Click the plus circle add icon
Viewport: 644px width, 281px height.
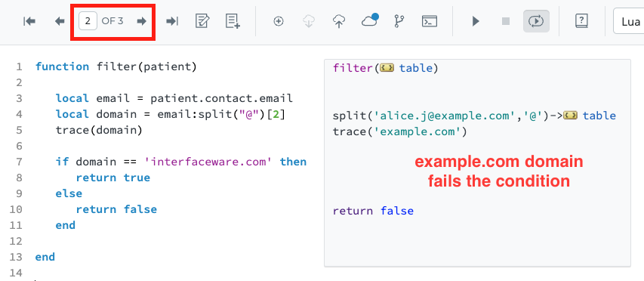(x=279, y=21)
